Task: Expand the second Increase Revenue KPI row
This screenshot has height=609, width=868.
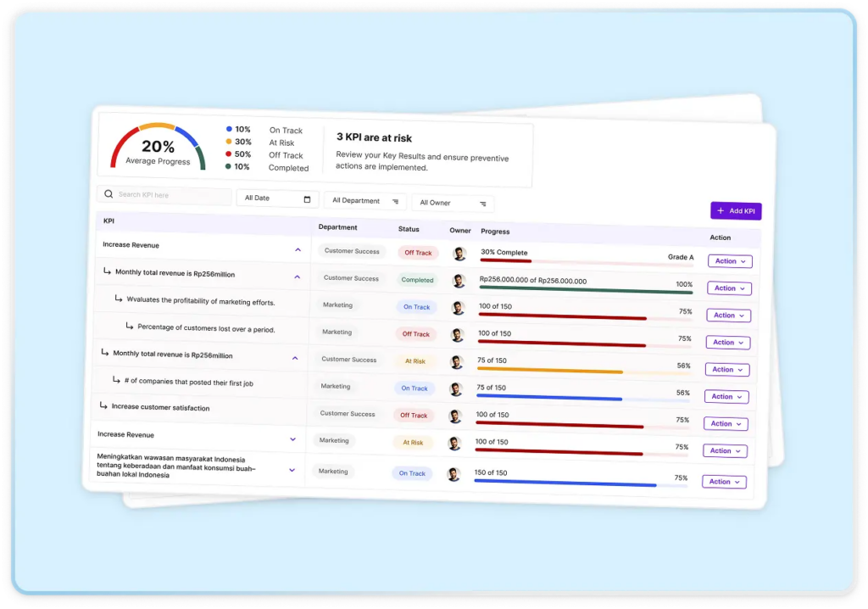Action: (x=293, y=439)
